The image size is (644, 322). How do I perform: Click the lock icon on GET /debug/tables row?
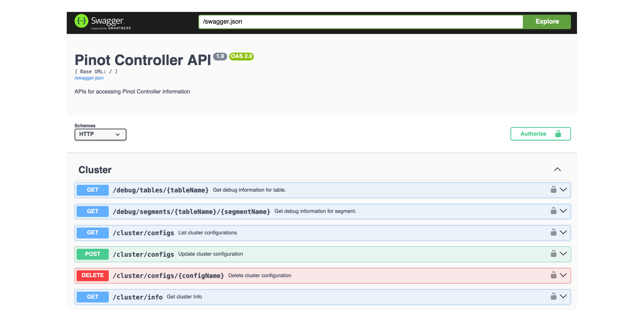[553, 189]
